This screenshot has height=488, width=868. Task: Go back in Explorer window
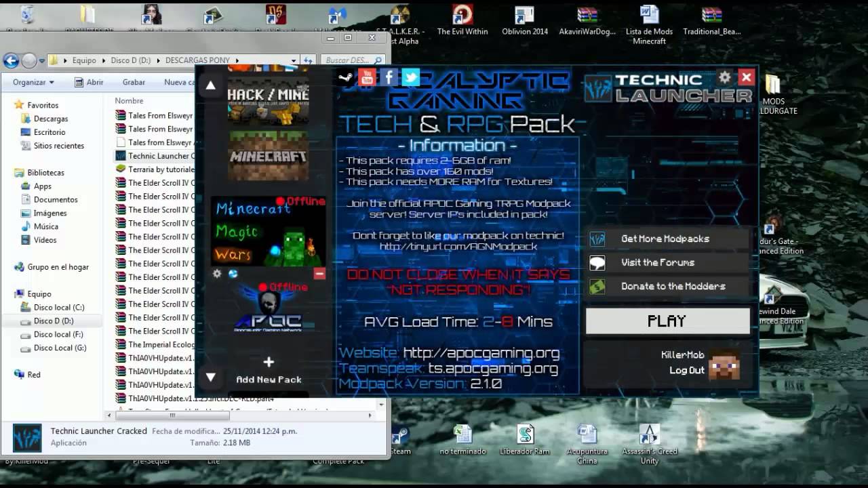pyautogui.click(x=11, y=60)
